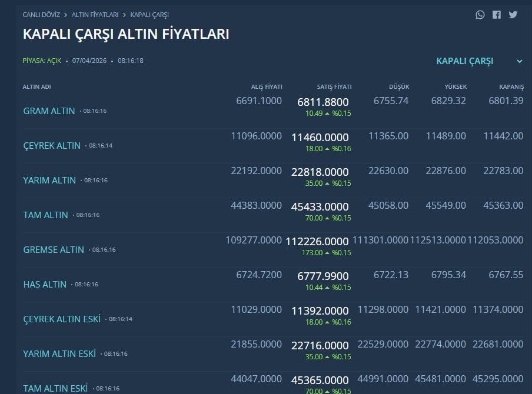The height and width of the screenshot is (394, 532).
Task: Open Çeyrek Altın Eski page
Action: 62,319
